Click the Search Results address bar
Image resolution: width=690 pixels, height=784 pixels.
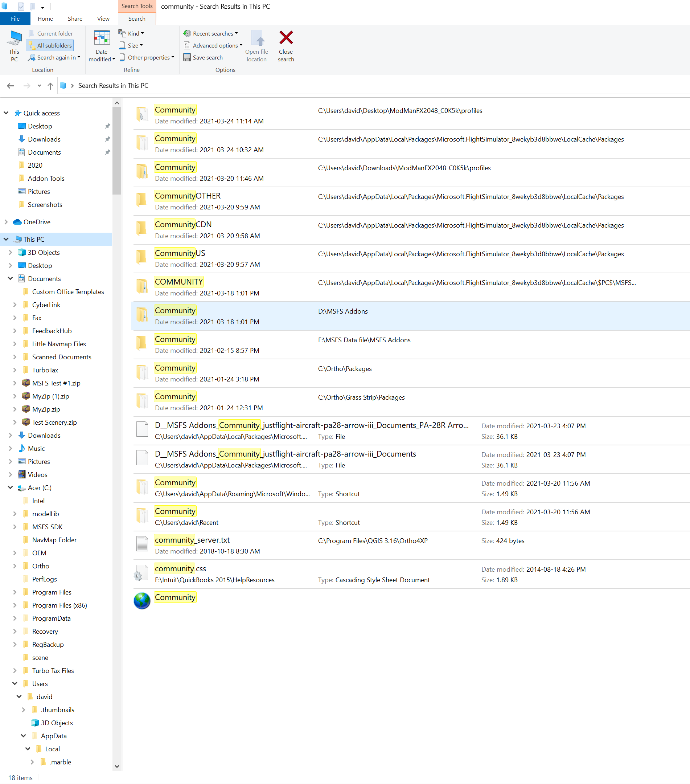pyautogui.click(x=345, y=86)
